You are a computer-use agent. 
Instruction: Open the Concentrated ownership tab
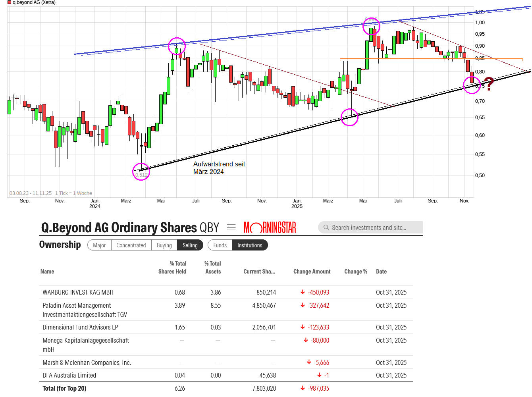pyautogui.click(x=131, y=245)
